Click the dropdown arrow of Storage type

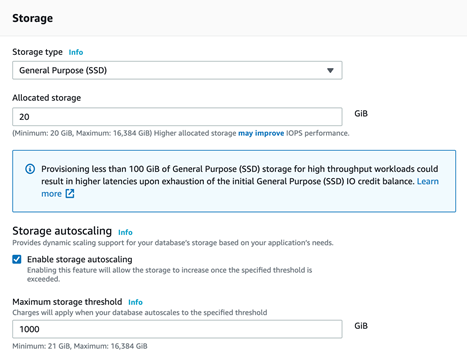click(330, 70)
